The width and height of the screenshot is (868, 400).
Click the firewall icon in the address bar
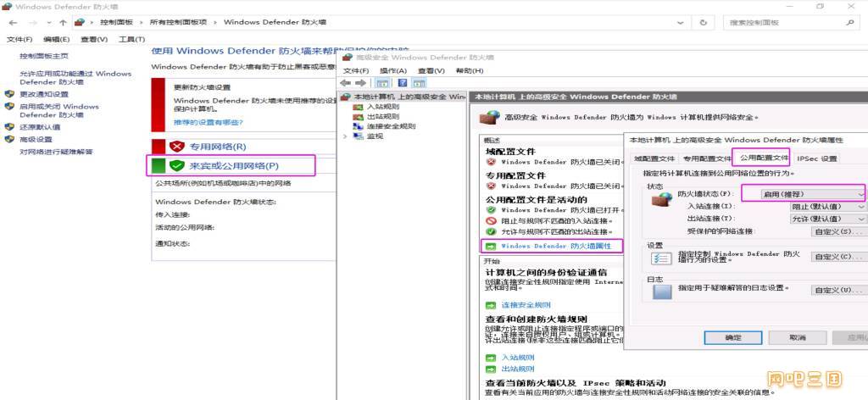(x=80, y=22)
